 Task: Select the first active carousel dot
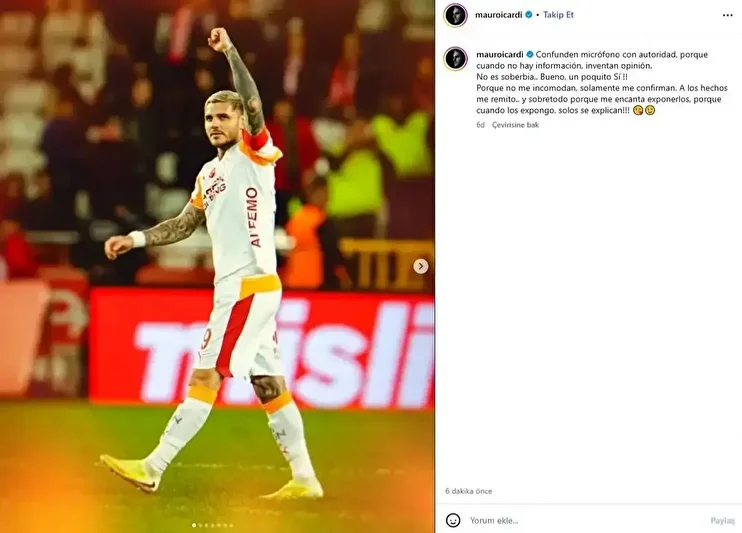(194, 525)
